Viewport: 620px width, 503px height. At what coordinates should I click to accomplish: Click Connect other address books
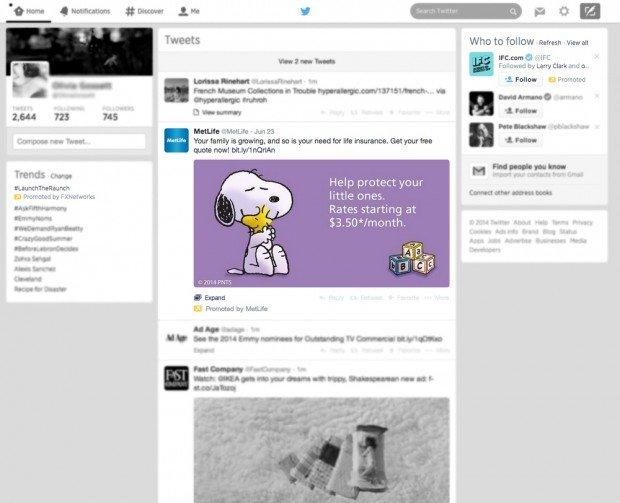click(510, 193)
